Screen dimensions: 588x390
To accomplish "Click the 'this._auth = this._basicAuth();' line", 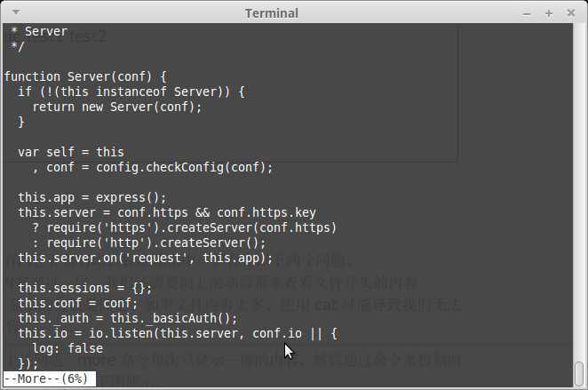I will [128, 318].
